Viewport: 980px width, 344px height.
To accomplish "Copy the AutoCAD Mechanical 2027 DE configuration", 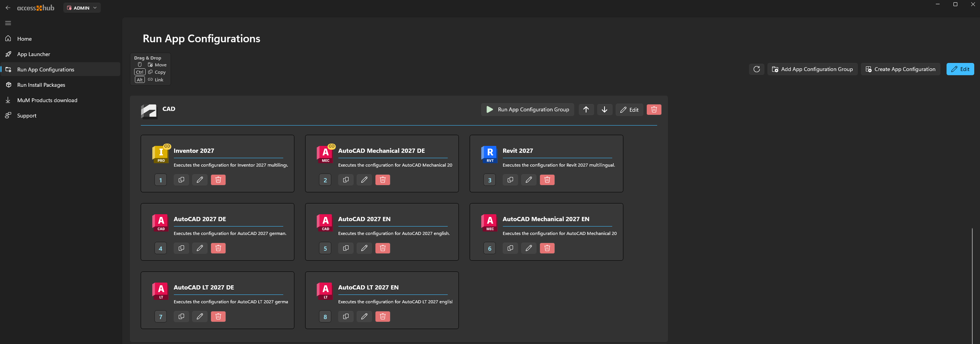I will [x=346, y=180].
